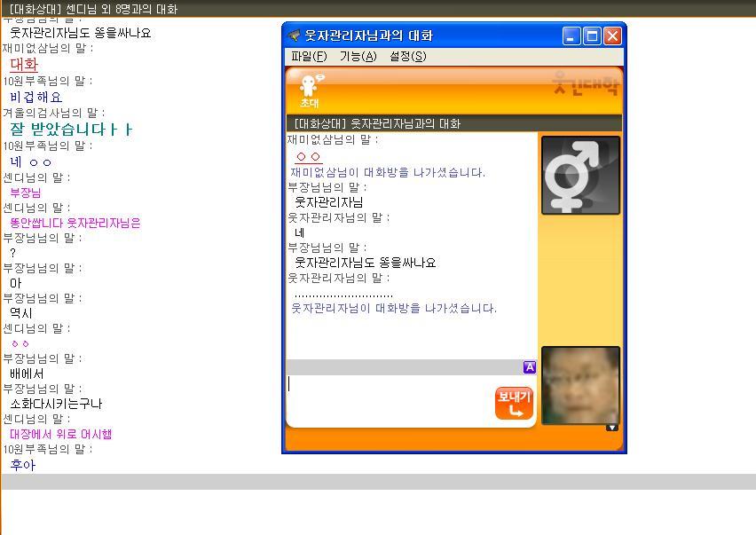Click the title bar messenger app icon

pyautogui.click(x=294, y=35)
